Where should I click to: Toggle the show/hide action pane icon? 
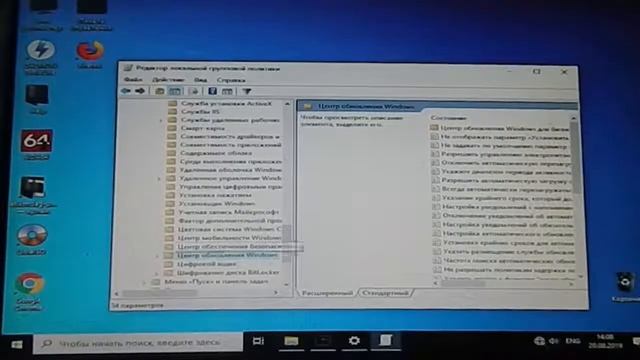[x=227, y=91]
